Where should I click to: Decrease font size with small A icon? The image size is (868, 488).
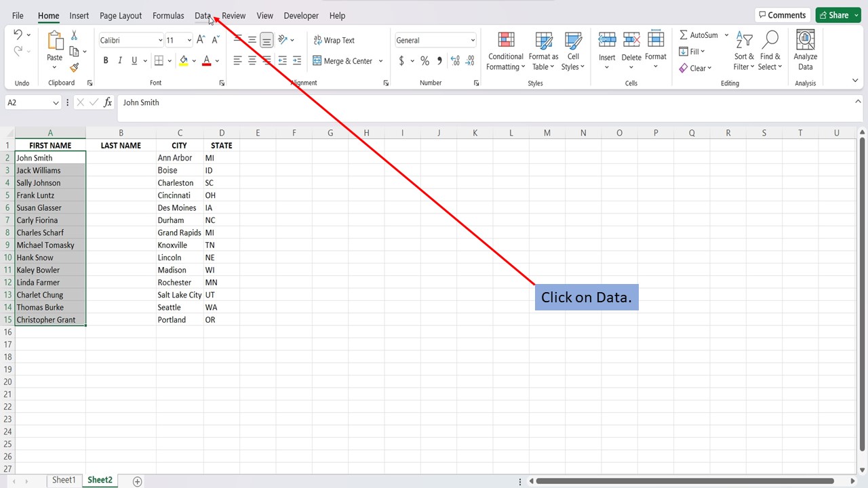point(216,40)
